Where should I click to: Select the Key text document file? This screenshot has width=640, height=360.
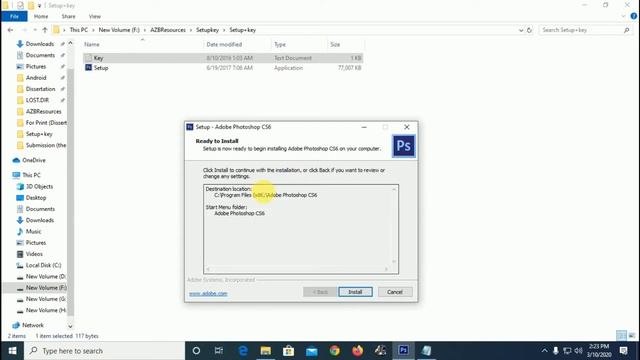(x=222, y=58)
